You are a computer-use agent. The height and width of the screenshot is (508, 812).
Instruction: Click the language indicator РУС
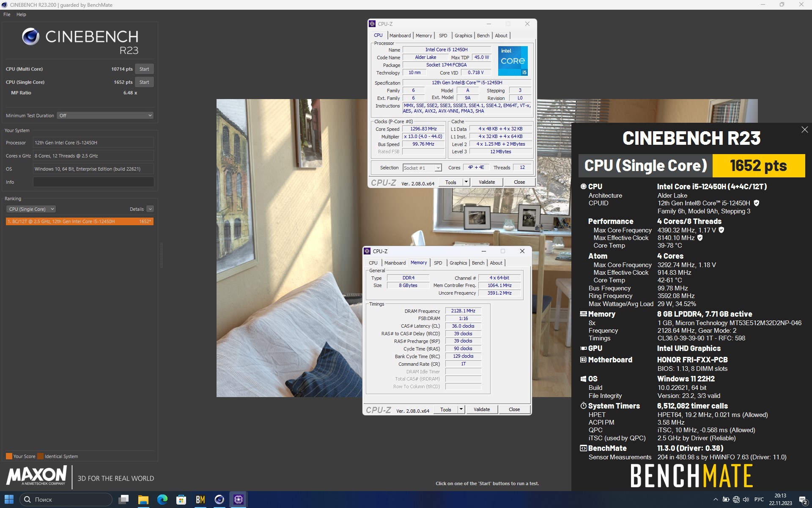(x=759, y=500)
